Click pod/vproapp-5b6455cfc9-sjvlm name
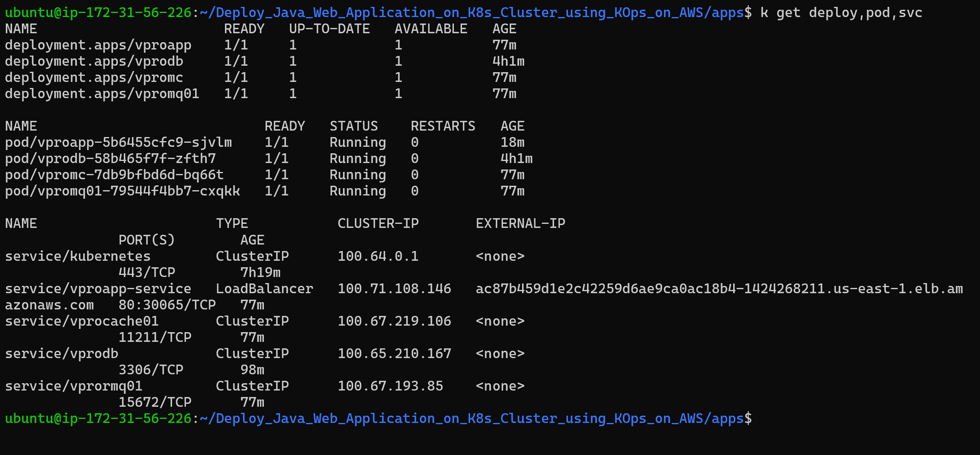 [119, 142]
